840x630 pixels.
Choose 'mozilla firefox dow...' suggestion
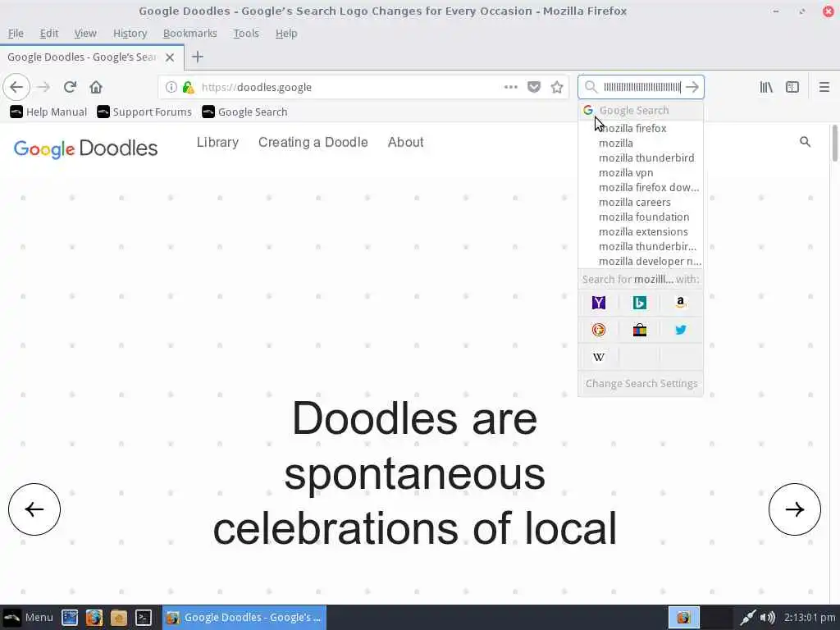tap(641, 188)
